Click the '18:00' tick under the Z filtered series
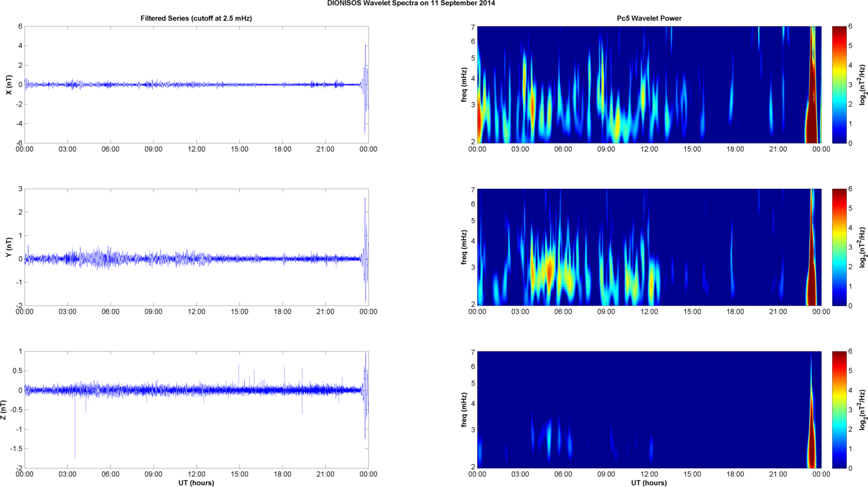This screenshot has width=868, height=487. 282,474
